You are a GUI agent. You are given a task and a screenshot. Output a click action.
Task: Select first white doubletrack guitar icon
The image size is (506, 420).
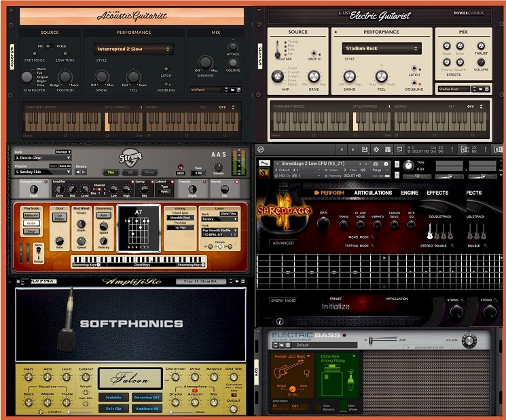point(430,231)
